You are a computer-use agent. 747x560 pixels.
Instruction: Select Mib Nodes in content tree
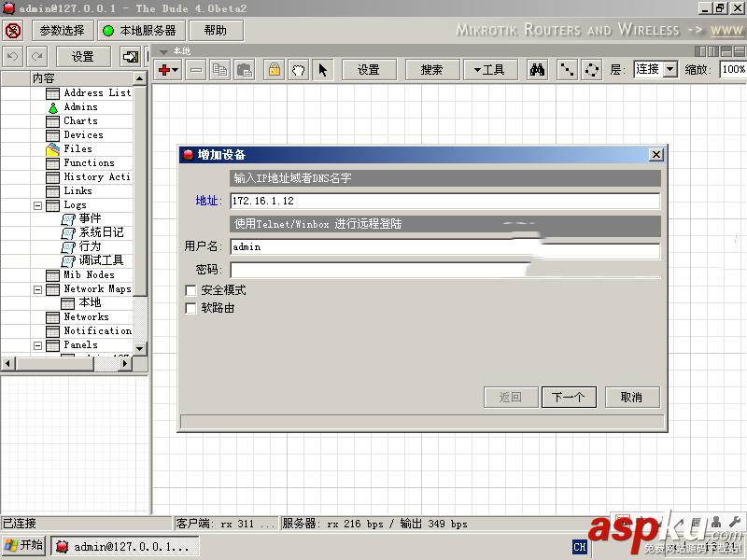pyautogui.click(x=89, y=275)
